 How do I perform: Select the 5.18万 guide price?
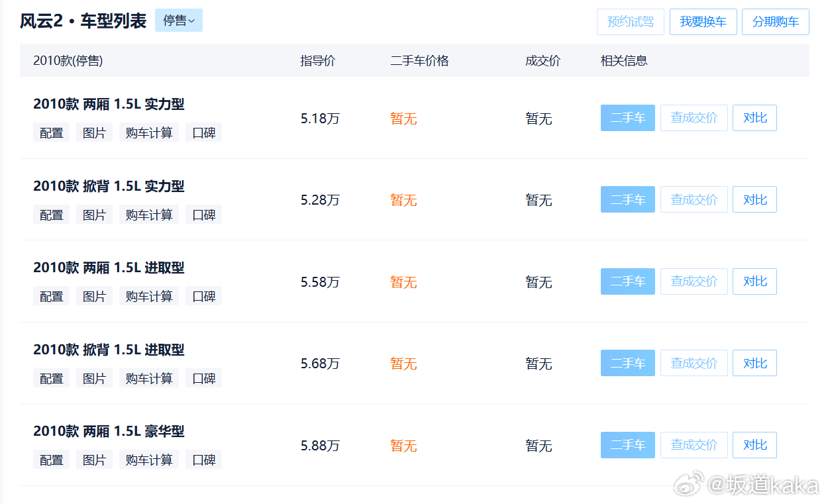coord(320,119)
